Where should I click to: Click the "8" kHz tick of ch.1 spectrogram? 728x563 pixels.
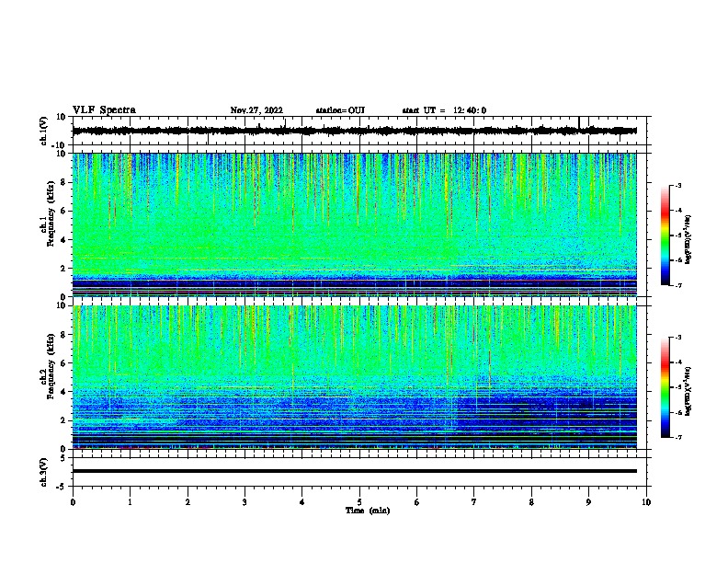click(64, 182)
